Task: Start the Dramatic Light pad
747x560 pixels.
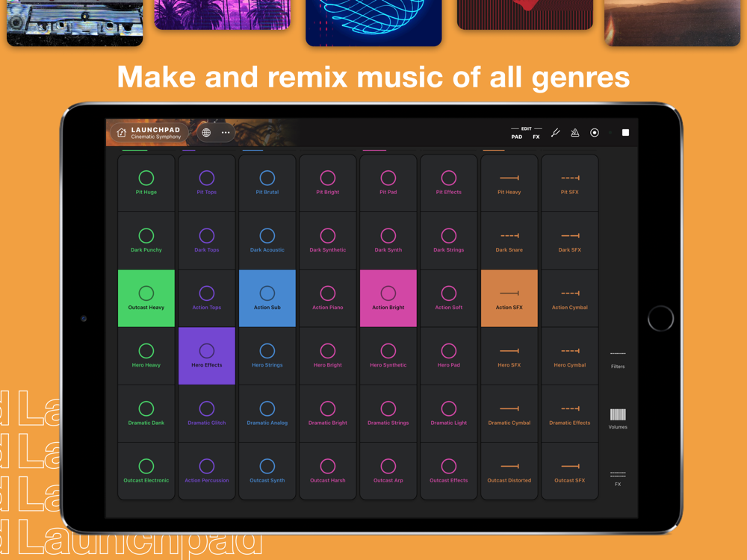Action: tap(449, 414)
